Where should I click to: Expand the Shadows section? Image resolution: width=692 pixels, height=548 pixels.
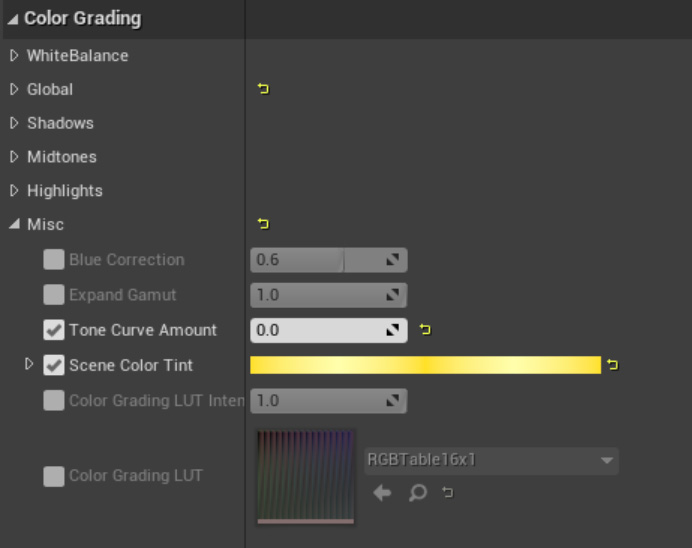click(x=14, y=124)
